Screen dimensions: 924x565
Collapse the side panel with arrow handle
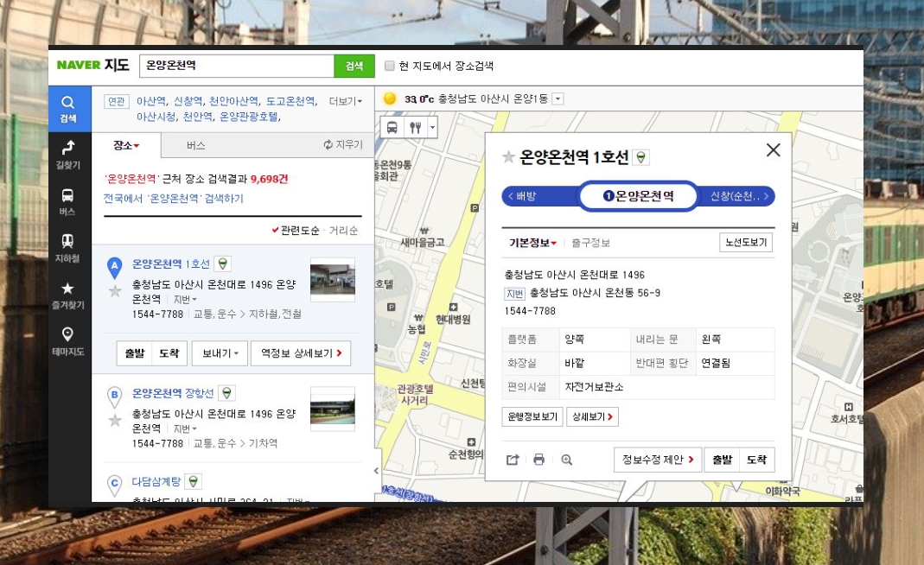(376, 471)
